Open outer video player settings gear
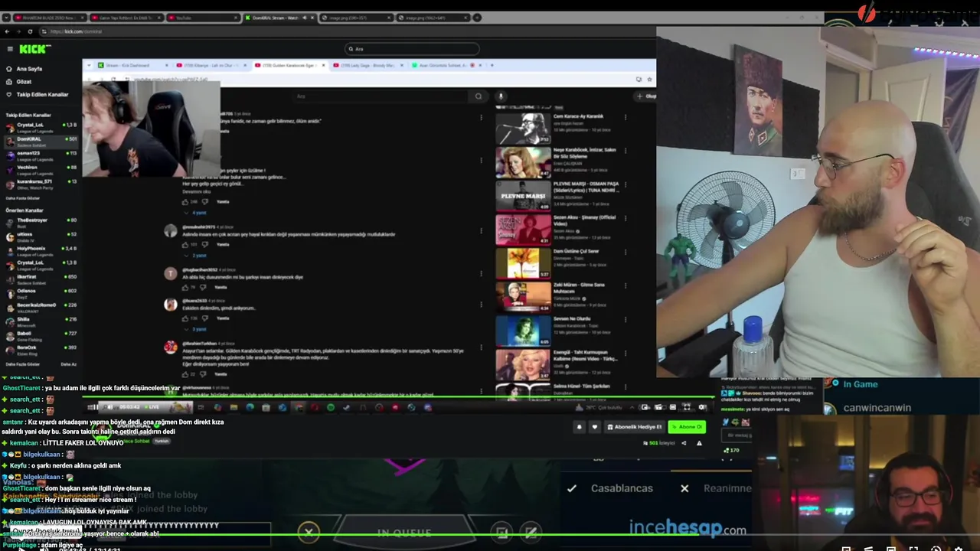 pyautogui.click(x=958, y=548)
